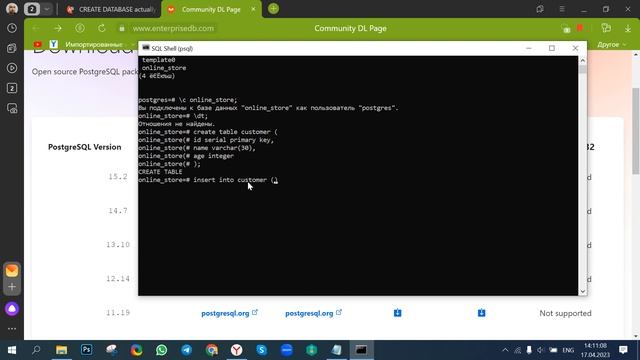Reload the current page
The width and height of the screenshot is (640, 360).
(102, 28)
